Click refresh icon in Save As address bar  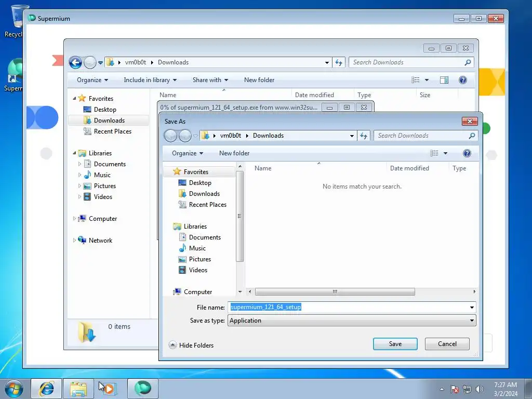pyautogui.click(x=364, y=136)
